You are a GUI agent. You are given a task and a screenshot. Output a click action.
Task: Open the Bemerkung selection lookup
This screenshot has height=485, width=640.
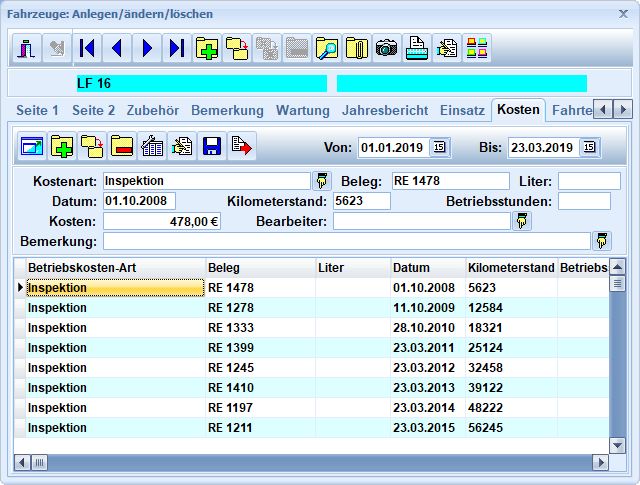(602, 241)
